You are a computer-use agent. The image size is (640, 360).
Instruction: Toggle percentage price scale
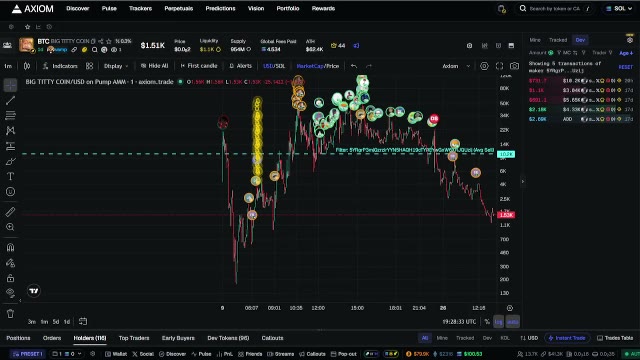[487, 322]
